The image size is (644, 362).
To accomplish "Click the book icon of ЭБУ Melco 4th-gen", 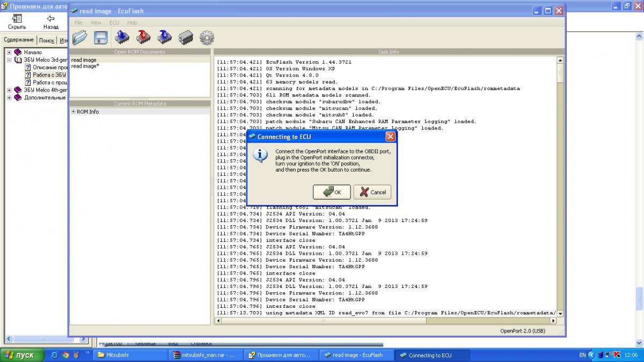I will (18, 90).
